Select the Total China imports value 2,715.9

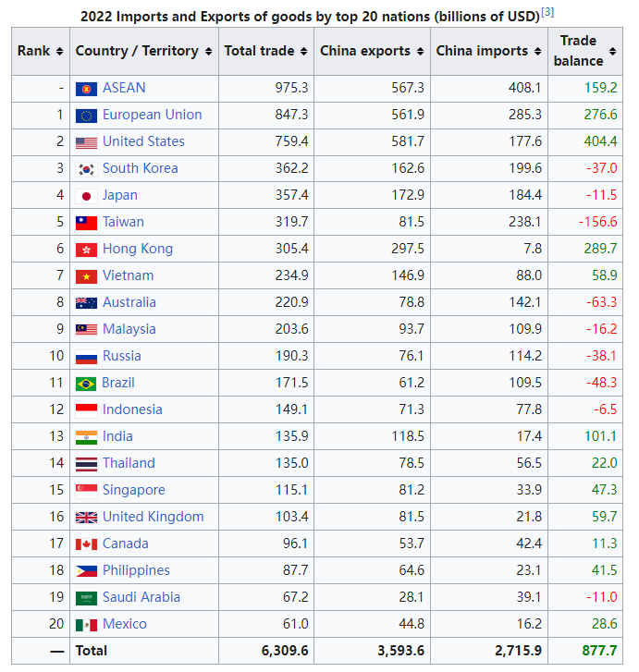tap(519, 651)
